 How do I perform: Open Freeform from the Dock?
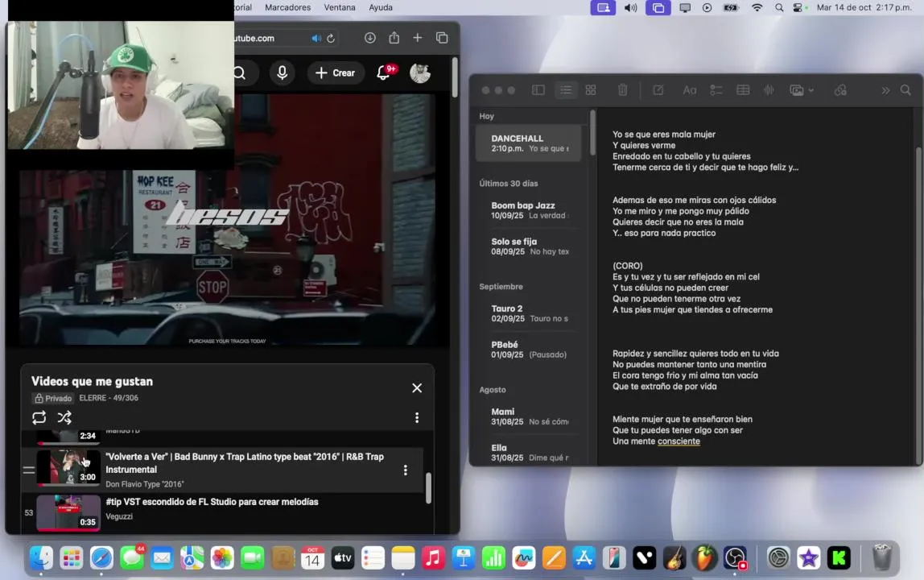pyautogui.click(x=523, y=557)
